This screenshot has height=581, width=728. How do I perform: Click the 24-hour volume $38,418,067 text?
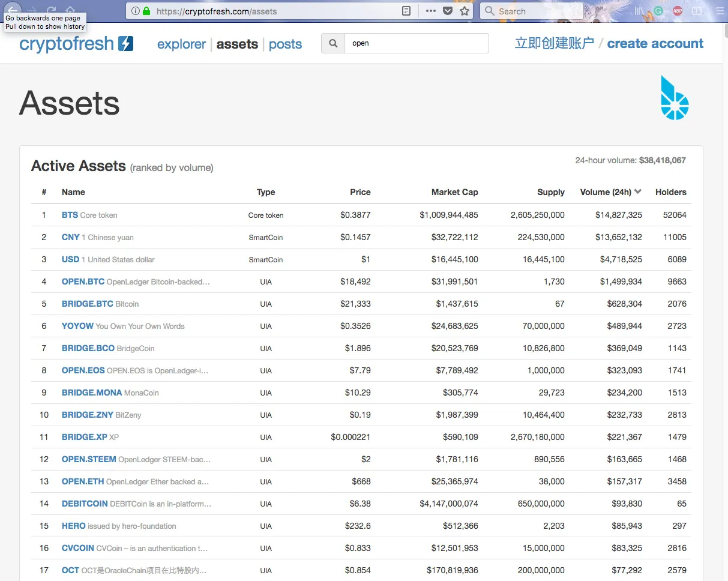[x=630, y=160]
